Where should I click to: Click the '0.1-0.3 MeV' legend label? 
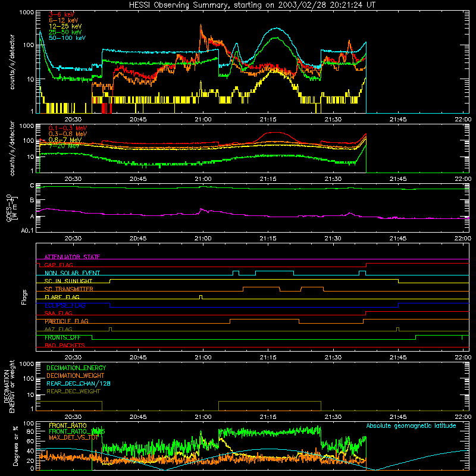pyautogui.click(x=68, y=128)
